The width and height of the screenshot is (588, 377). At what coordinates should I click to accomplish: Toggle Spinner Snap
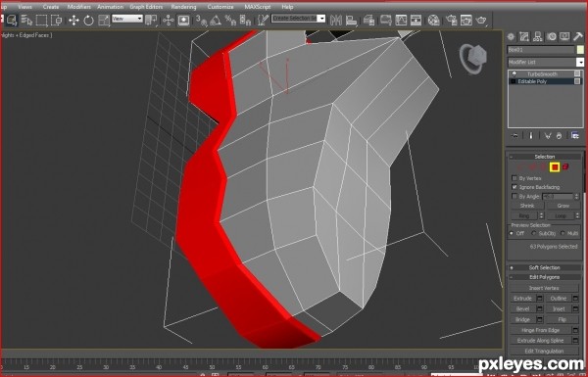point(245,20)
